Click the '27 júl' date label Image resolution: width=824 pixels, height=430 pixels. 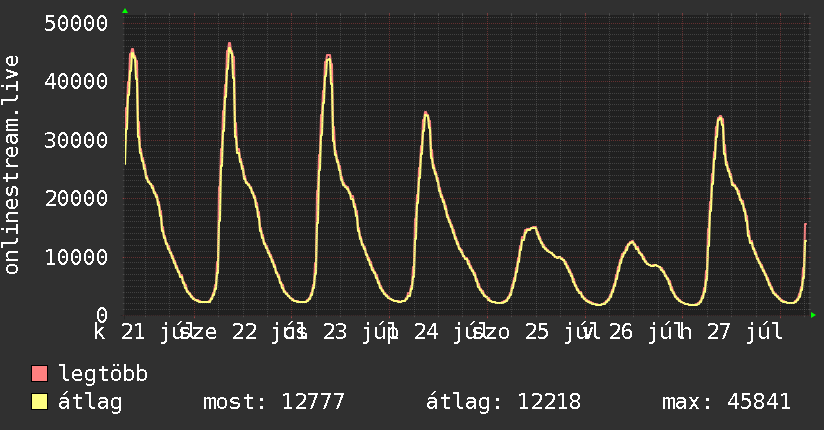744,332
